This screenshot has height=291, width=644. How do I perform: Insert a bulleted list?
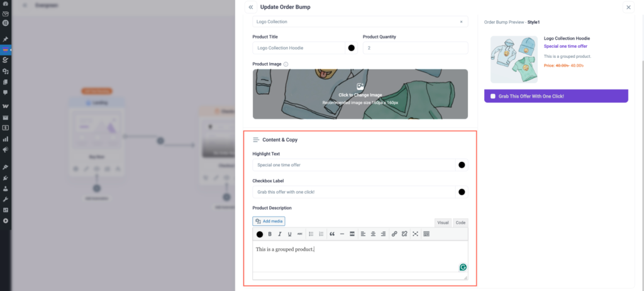point(311,234)
